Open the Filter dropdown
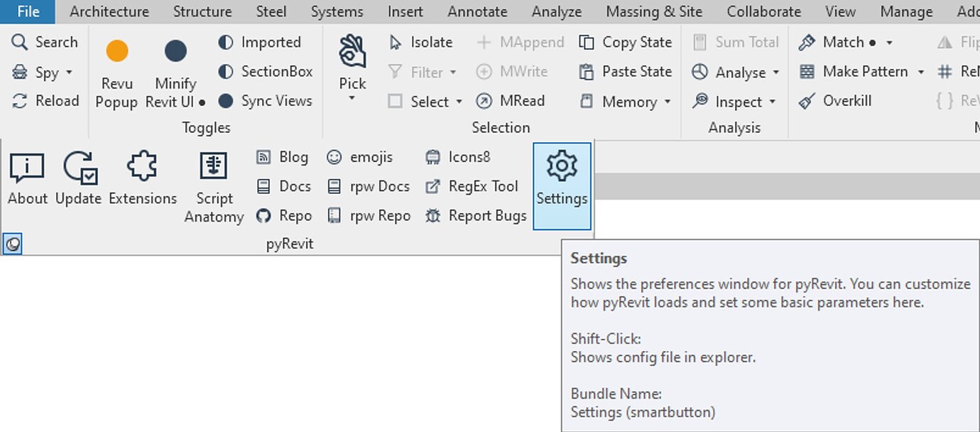Viewport: 980px width, 432px height. click(x=423, y=72)
